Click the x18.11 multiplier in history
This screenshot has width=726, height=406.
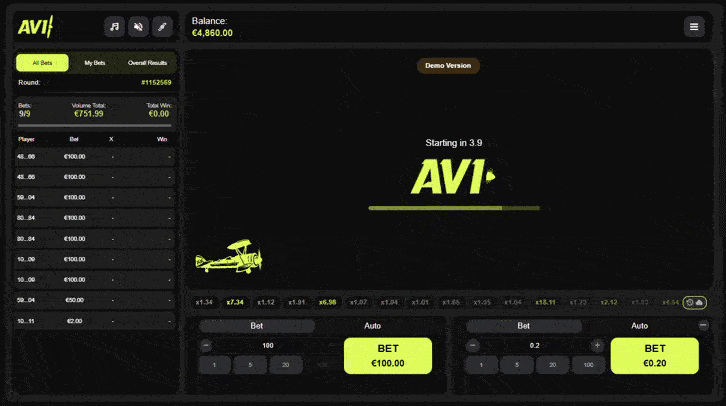click(545, 302)
